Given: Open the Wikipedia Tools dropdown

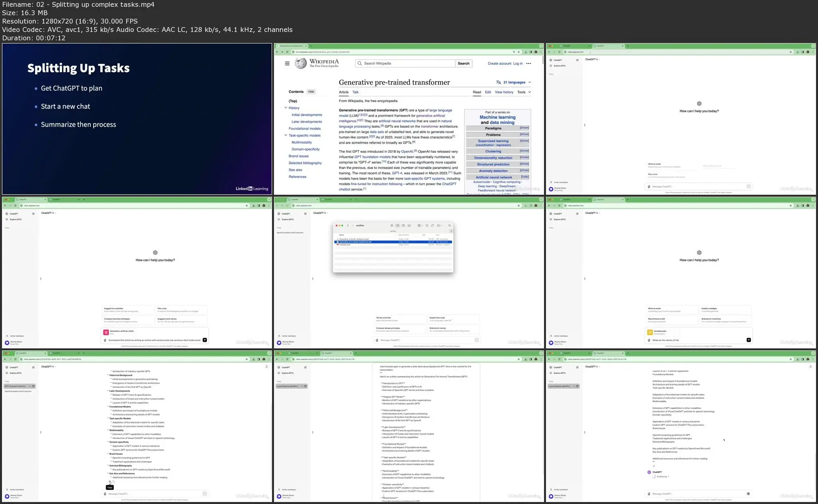Looking at the screenshot, I should (524, 92).
